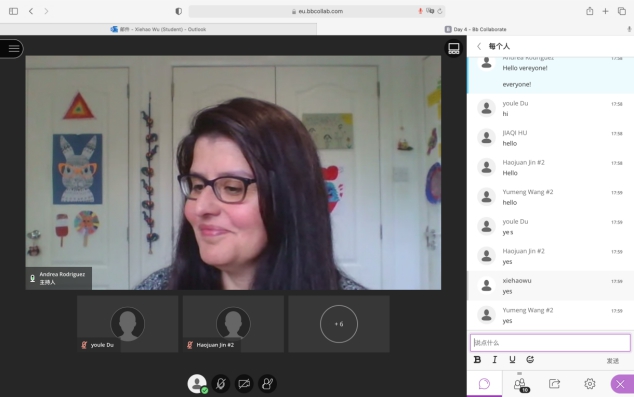The width and height of the screenshot is (634, 397).
Task: Click the xiehaowu 'yes' message
Action: [x=507, y=291]
